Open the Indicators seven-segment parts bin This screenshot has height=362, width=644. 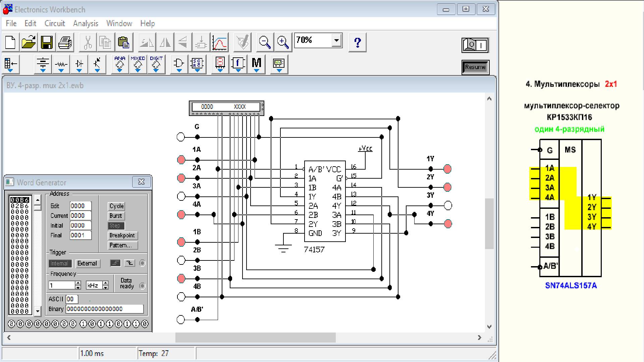pyautogui.click(x=220, y=64)
